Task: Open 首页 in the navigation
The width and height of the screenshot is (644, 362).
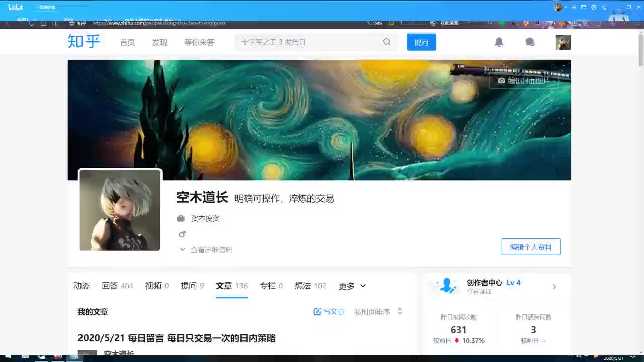Action: [127, 42]
